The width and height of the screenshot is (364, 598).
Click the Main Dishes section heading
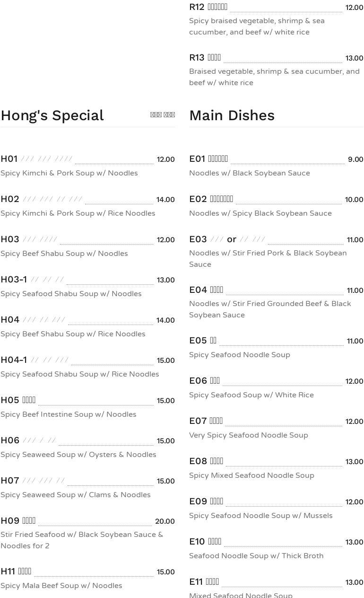pyautogui.click(x=232, y=115)
